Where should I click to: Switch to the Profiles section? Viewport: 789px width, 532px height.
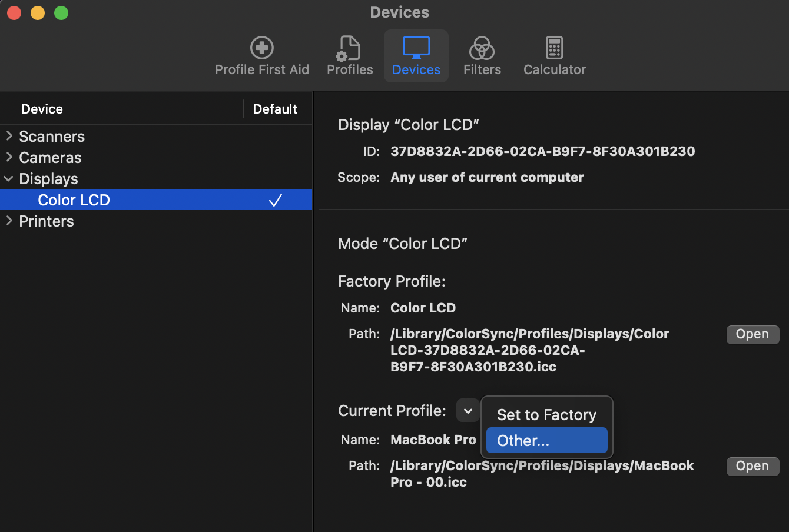tap(350, 56)
